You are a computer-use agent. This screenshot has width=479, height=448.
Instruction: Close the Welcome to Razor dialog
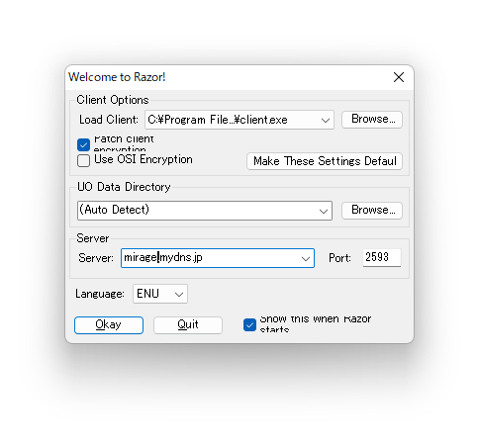pyautogui.click(x=399, y=77)
